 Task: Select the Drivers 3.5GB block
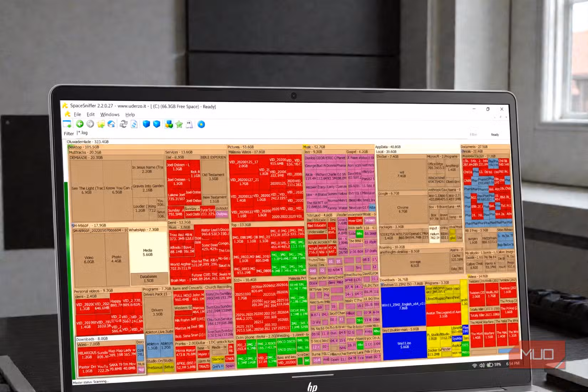click(x=157, y=312)
